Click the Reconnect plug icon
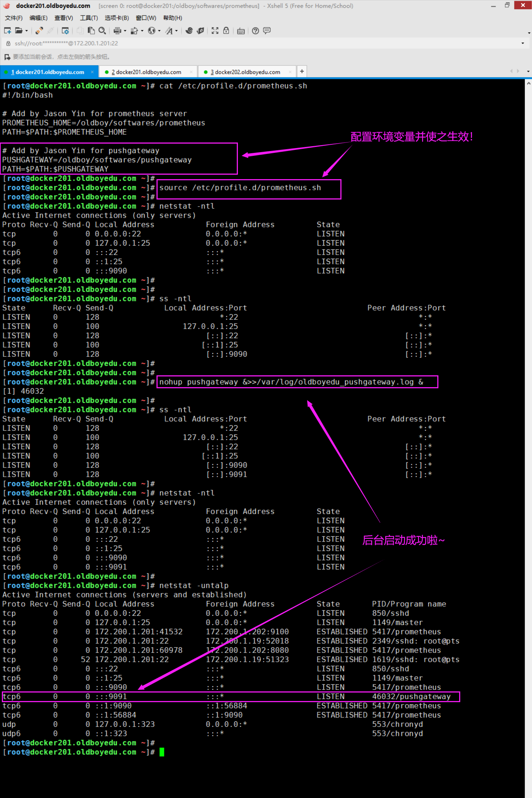The width and height of the screenshot is (532, 798). [39, 31]
